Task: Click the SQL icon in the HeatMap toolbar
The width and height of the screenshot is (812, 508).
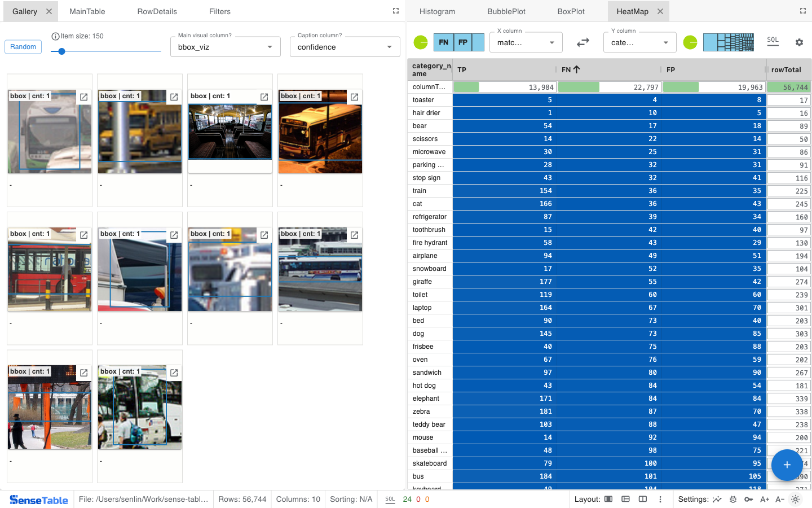Action: 773,41
